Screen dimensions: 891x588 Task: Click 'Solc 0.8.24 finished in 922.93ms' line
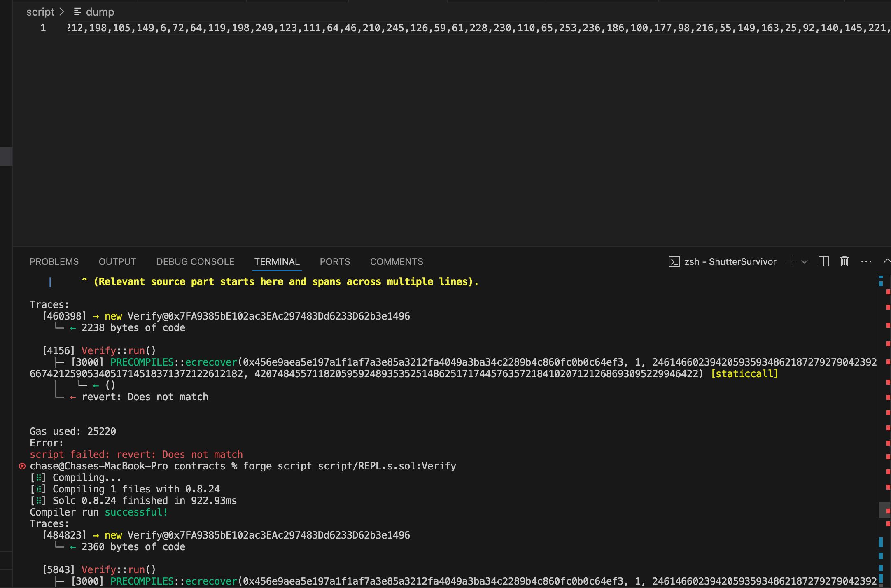coord(133,501)
